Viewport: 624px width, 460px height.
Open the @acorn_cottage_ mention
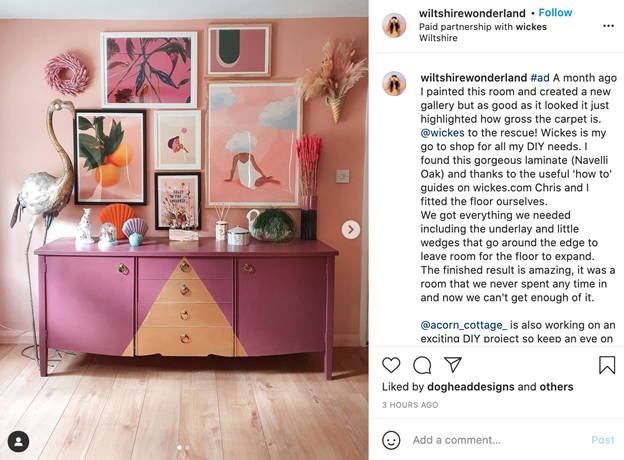click(464, 325)
